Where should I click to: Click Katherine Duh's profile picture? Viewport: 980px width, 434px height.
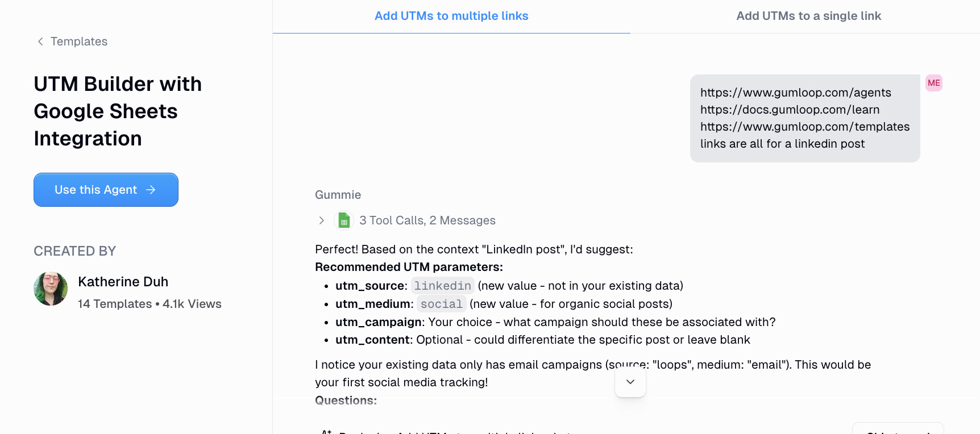(x=50, y=289)
